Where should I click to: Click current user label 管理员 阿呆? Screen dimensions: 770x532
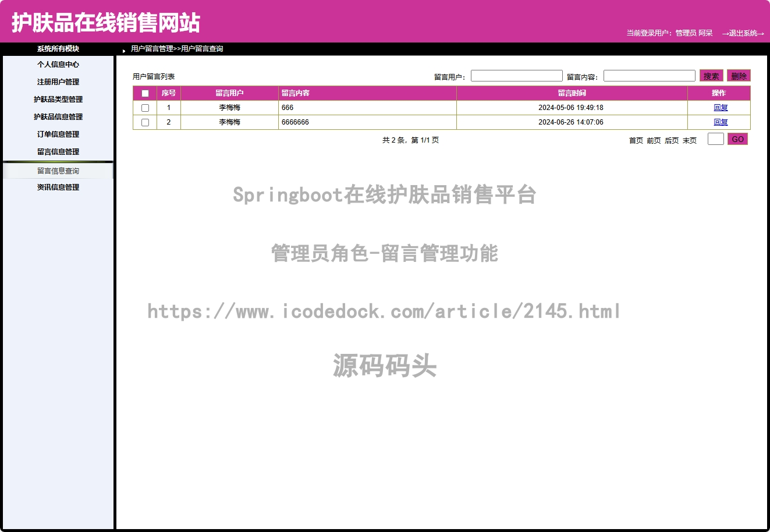click(x=694, y=33)
